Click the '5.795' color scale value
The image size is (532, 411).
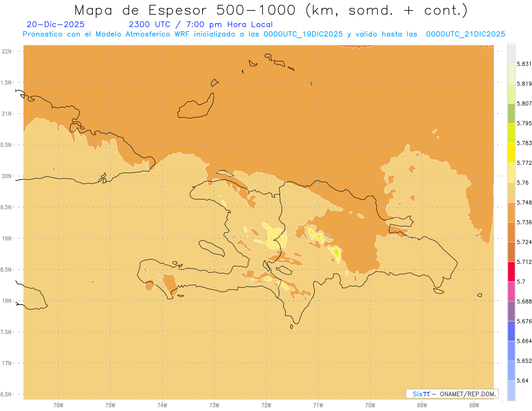pyautogui.click(x=524, y=123)
